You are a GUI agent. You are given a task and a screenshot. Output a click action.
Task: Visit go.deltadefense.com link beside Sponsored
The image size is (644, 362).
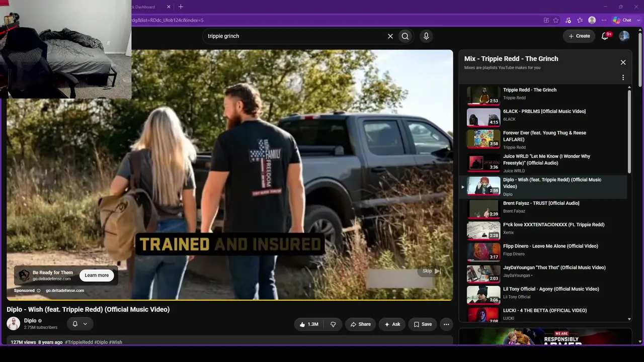(x=65, y=291)
